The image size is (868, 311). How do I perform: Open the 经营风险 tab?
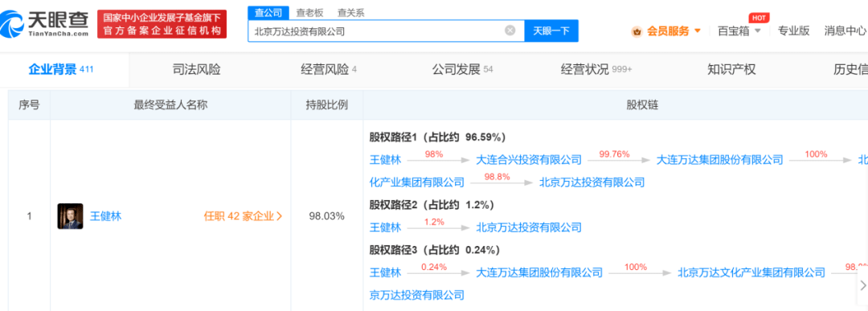(329, 70)
